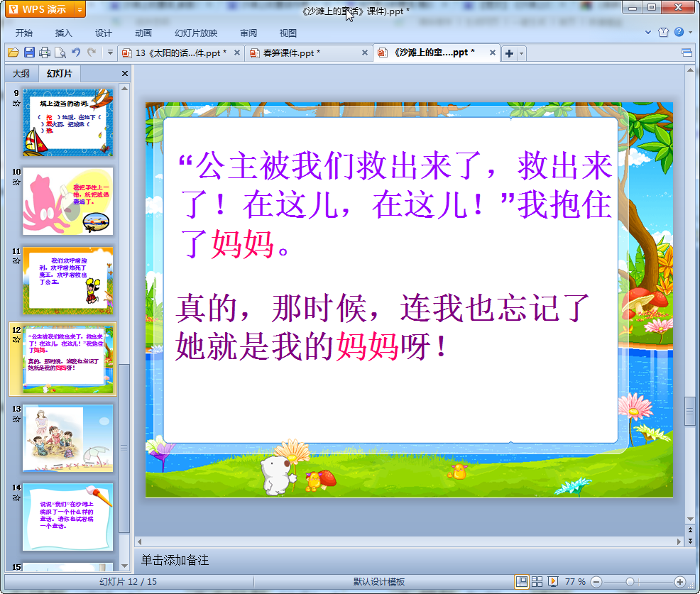Open the 插入 menu tab
Screen dimensions: 700x594
63,33
